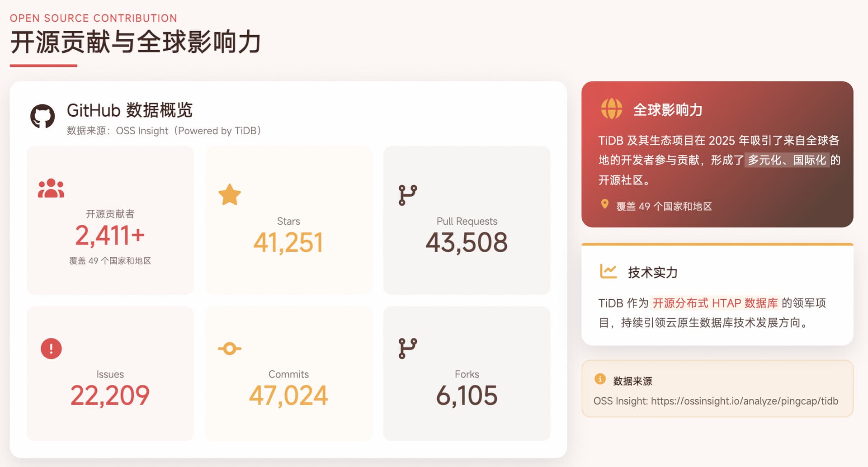Click the contributors people icon
Screen dimensions: 868x467
[x=51, y=188]
